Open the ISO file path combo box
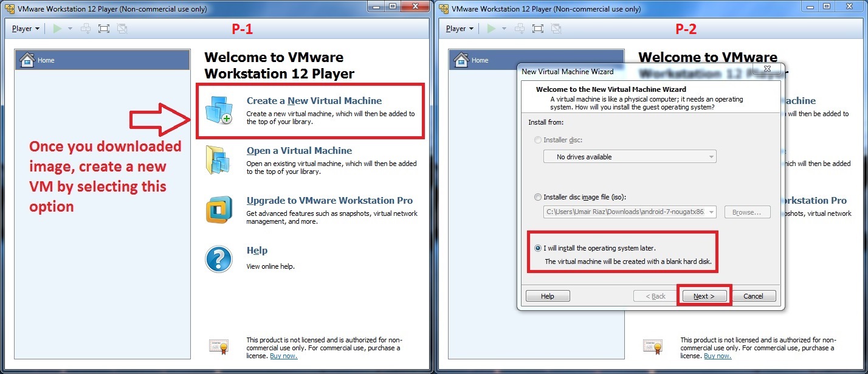The image size is (868, 374). tap(630, 212)
